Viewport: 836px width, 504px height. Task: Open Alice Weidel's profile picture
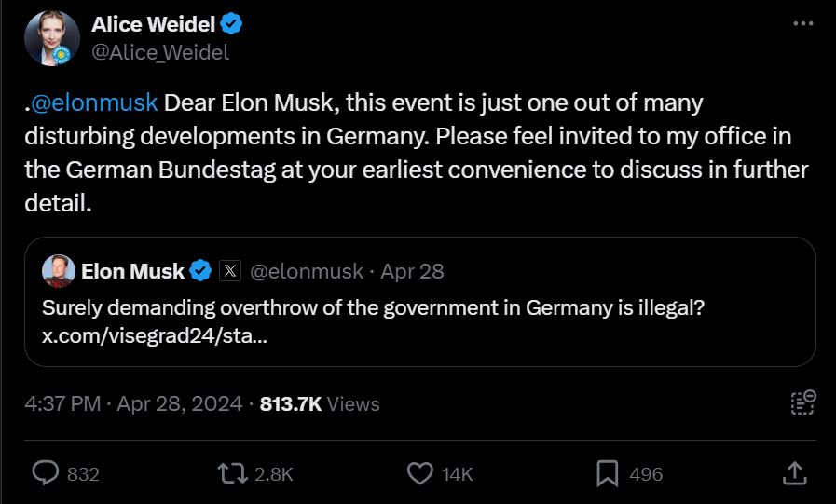pyautogui.click(x=51, y=38)
